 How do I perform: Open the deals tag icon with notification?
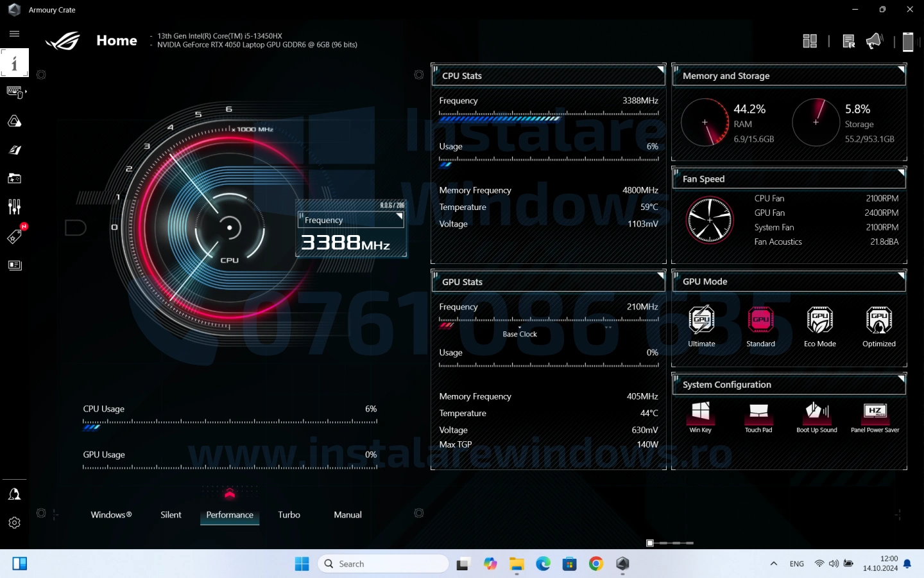(14, 236)
